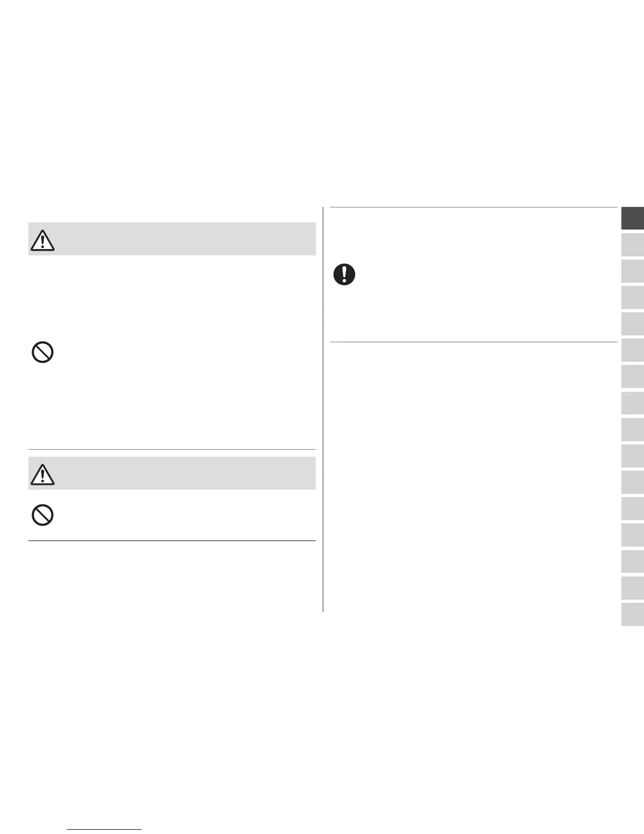Select the second side index tab from top
Image resolution: width=644 pixels, height=834 pixels.
tap(632, 245)
